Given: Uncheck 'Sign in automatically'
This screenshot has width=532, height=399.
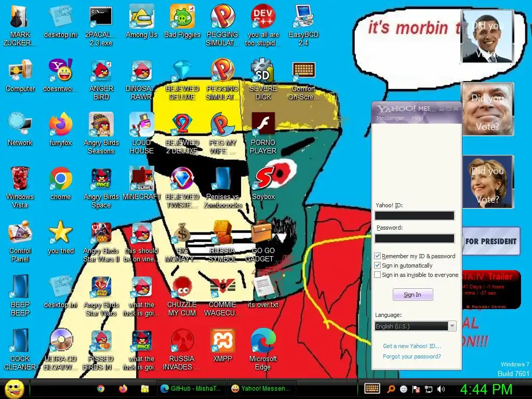Looking at the screenshot, I should (x=377, y=265).
